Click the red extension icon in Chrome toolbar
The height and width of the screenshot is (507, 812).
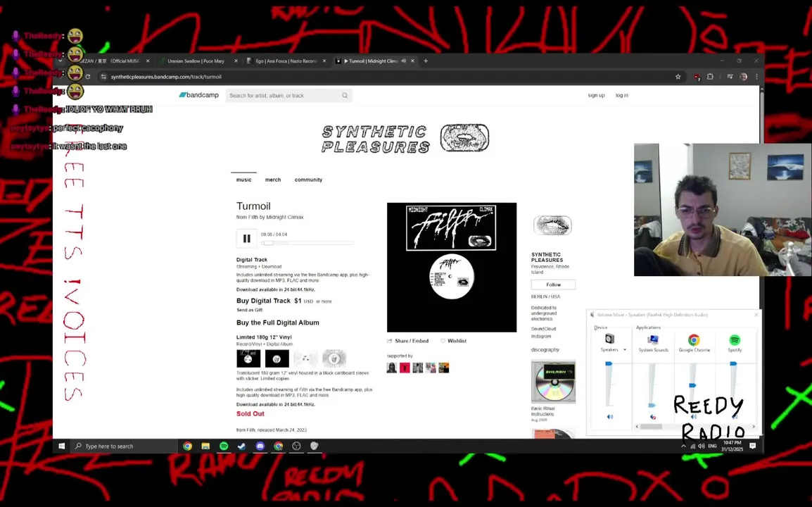[x=697, y=77]
